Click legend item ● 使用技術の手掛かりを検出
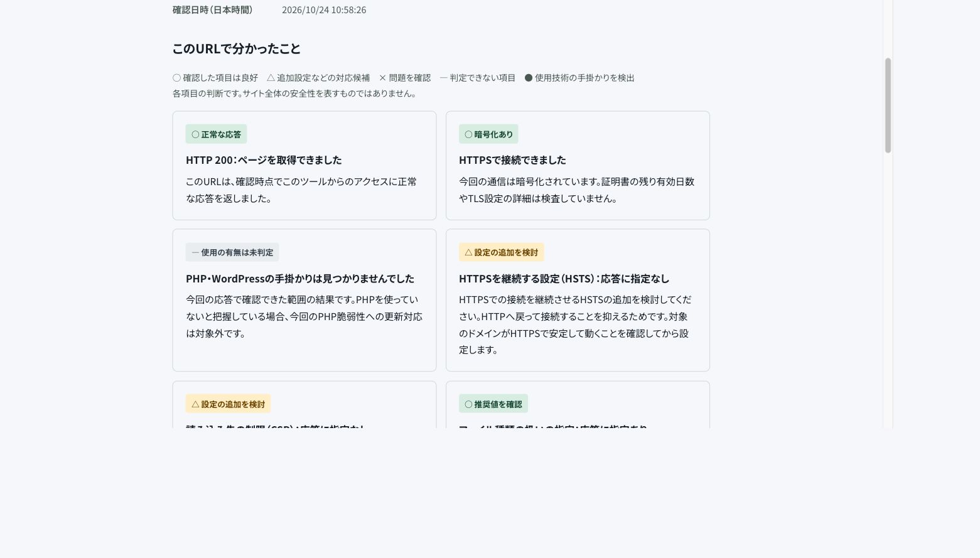The image size is (980, 558). point(579,78)
